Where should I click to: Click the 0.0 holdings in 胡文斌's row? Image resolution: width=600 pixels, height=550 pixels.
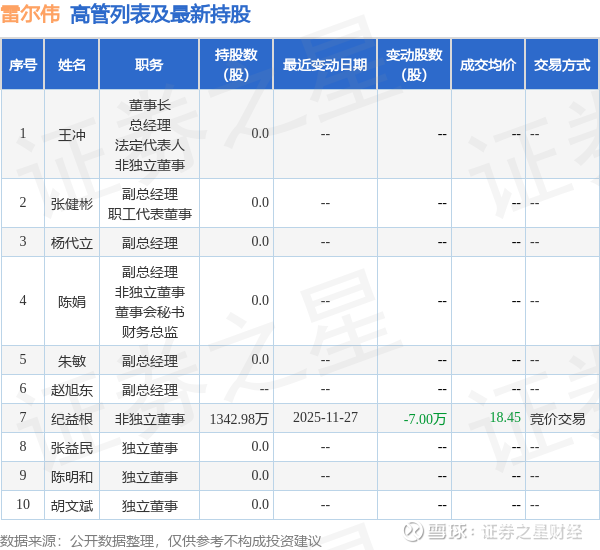(x=260, y=504)
